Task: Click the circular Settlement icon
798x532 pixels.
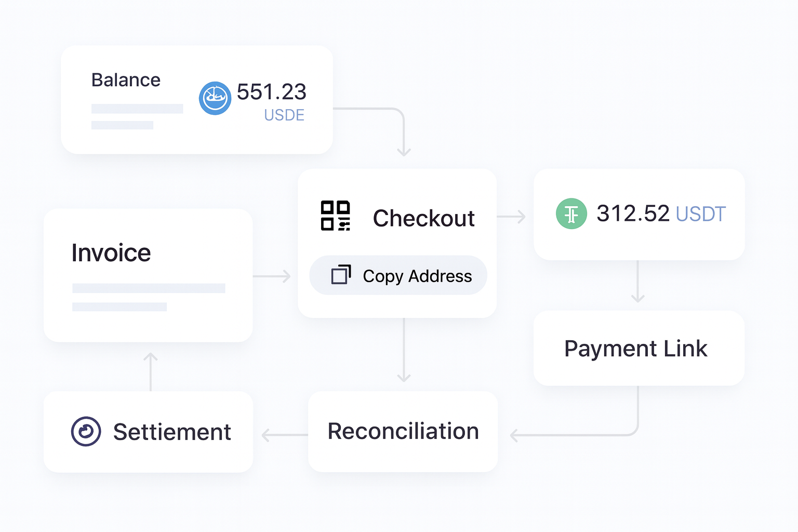Action: coord(86,431)
